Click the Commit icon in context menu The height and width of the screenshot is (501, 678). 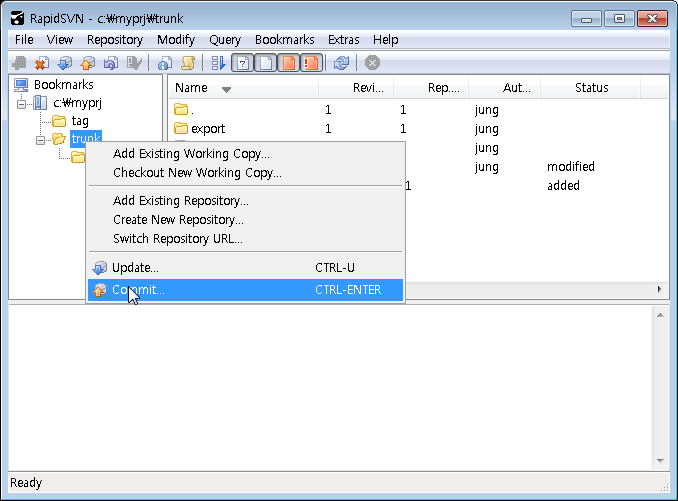coord(100,290)
